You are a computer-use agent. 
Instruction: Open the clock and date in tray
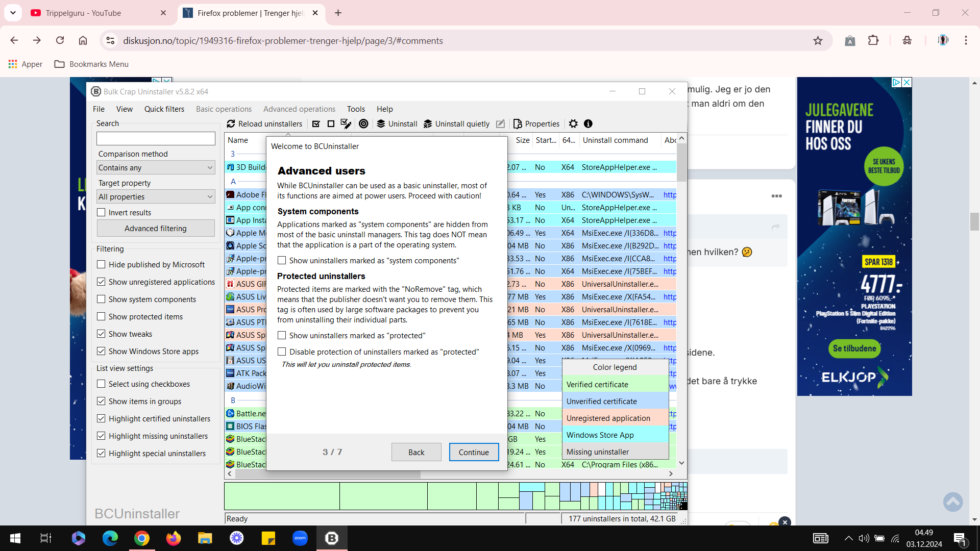[x=924, y=538]
